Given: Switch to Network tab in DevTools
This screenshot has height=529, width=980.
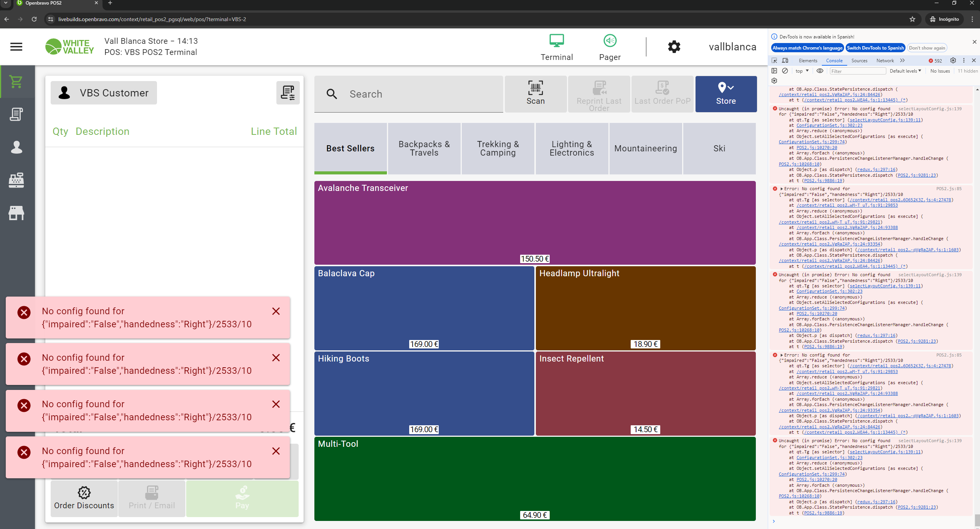Looking at the screenshot, I should click(x=885, y=61).
